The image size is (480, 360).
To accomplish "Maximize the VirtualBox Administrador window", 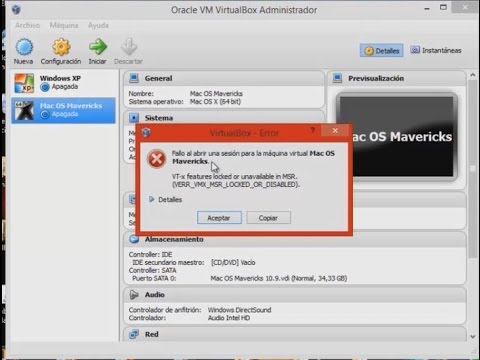I will click(443, 7).
